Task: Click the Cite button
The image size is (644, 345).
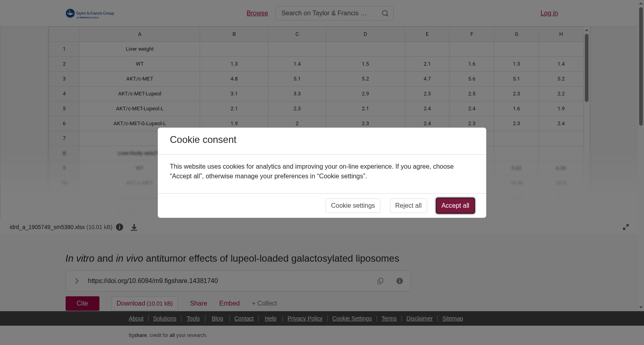Action: (x=83, y=304)
